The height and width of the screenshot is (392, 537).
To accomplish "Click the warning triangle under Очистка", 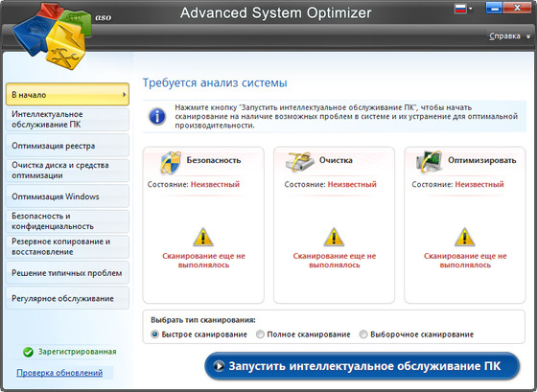I will pos(334,237).
